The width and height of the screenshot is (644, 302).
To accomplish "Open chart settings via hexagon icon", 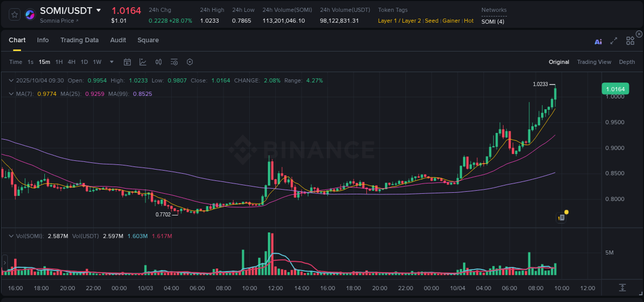I will [190, 62].
